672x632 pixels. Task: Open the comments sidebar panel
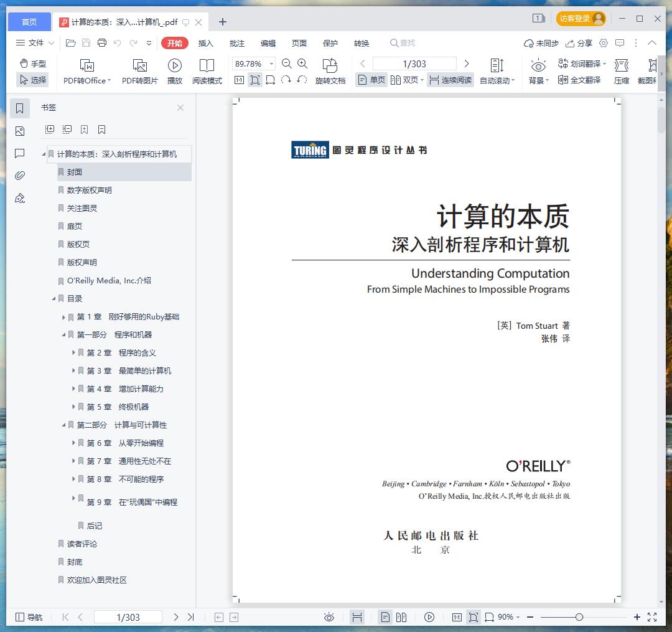click(x=20, y=154)
